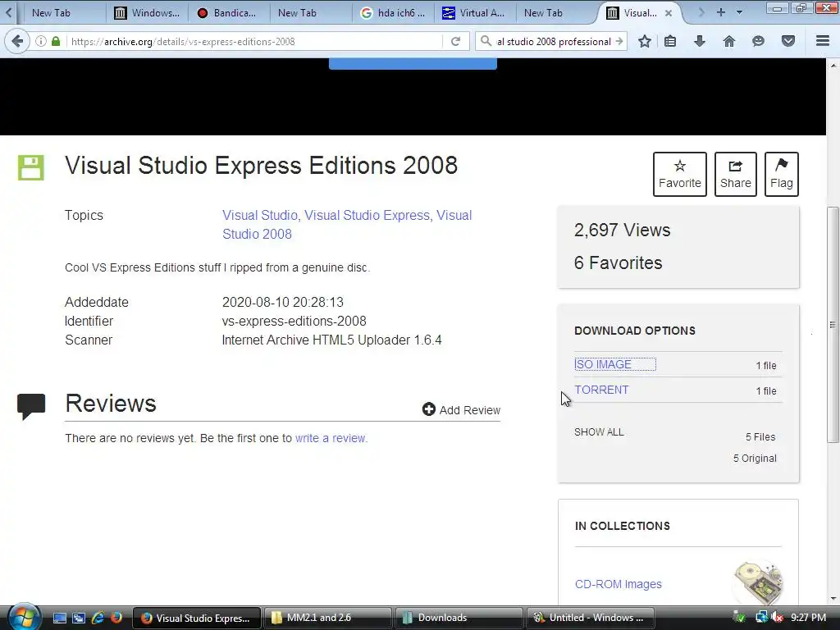Click the search go arrow
The width and height of the screenshot is (840, 630).
click(x=619, y=41)
